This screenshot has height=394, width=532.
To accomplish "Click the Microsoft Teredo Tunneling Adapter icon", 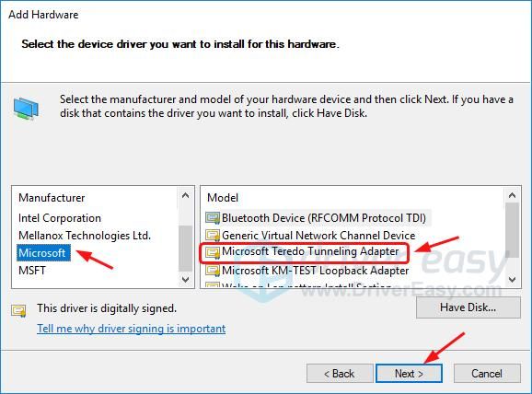I will pyautogui.click(x=213, y=252).
